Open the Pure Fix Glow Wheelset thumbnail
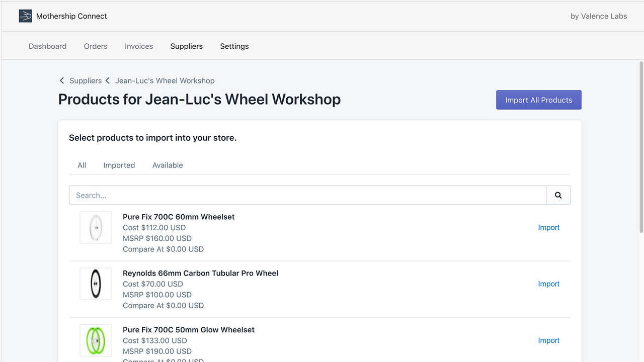 tap(96, 340)
